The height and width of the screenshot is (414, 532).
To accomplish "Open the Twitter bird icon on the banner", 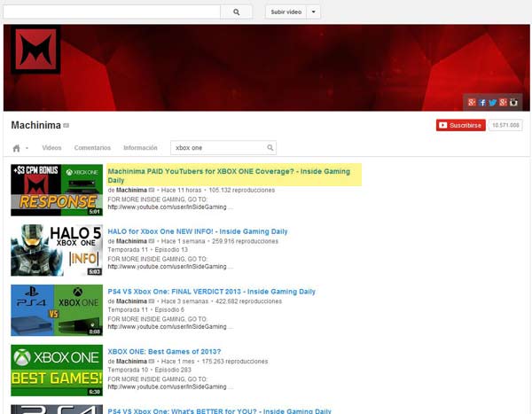I will (493, 102).
